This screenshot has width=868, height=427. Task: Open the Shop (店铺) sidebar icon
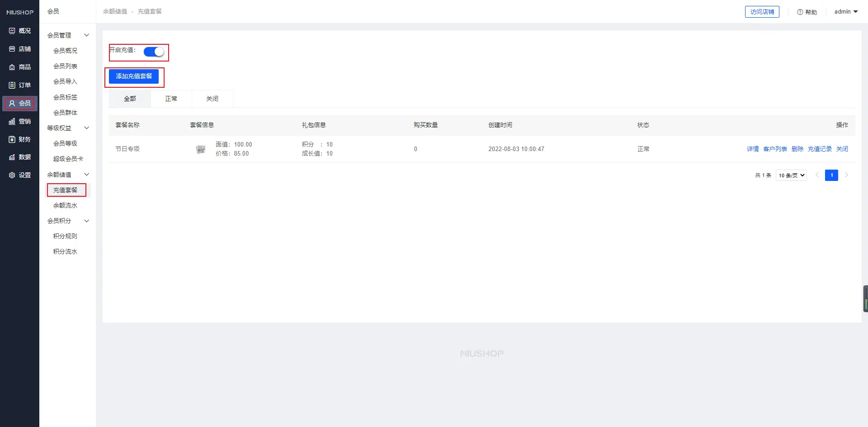click(12, 49)
